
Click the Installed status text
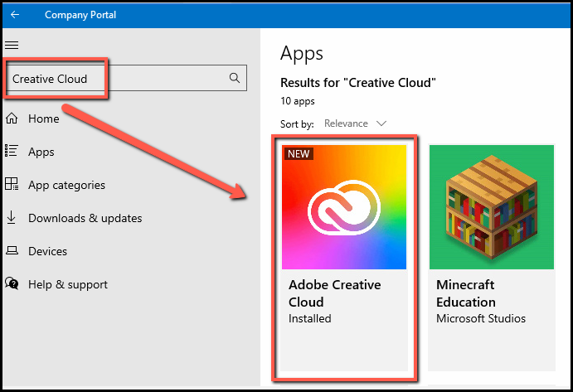coord(310,318)
